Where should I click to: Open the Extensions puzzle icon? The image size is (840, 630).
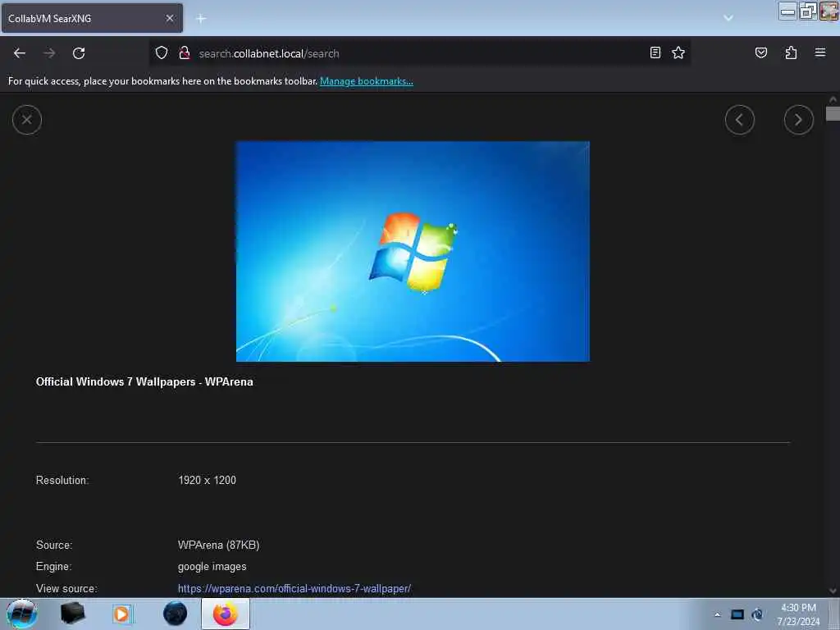[x=792, y=52]
